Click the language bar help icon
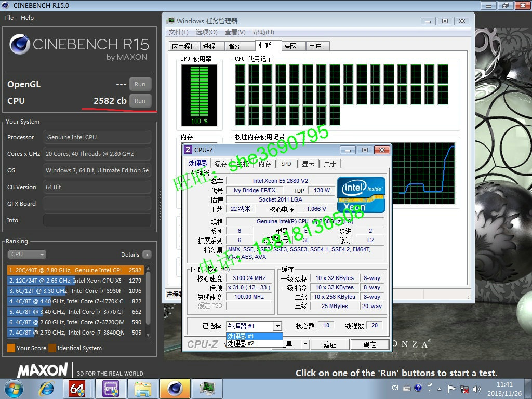Viewport: 532px width, 399px height. 418,388
